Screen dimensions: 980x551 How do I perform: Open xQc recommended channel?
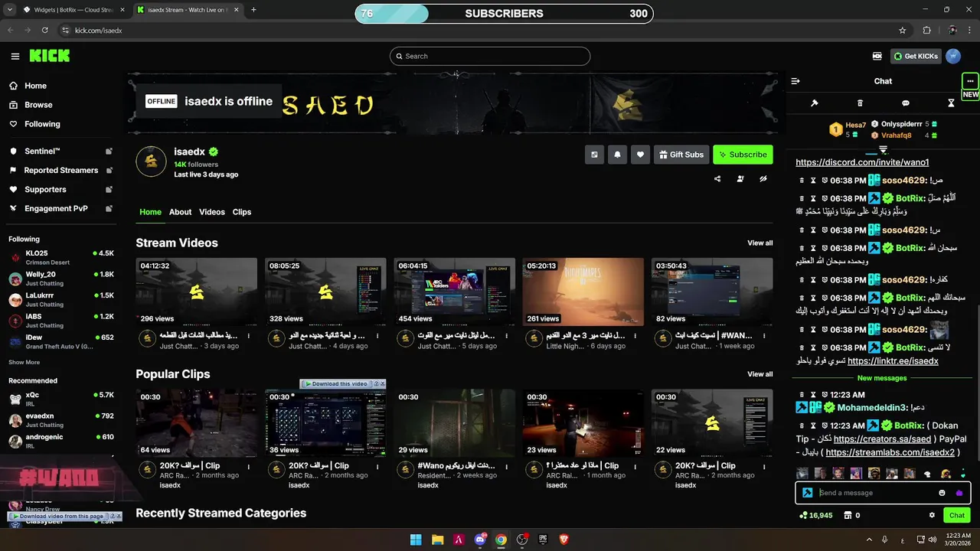coord(61,399)
